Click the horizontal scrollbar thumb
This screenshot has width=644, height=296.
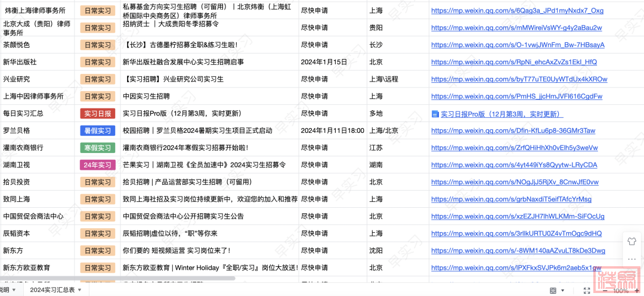click(117, 278)
